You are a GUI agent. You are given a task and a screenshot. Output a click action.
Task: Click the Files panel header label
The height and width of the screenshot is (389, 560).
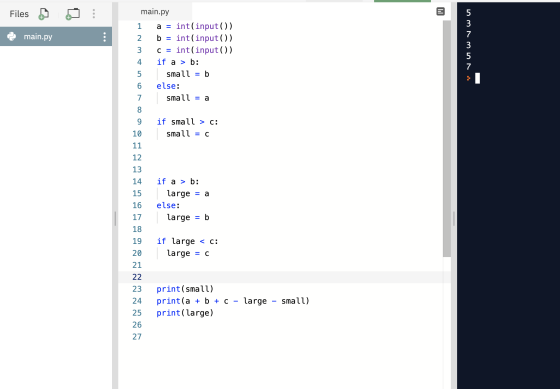(19, 14)
